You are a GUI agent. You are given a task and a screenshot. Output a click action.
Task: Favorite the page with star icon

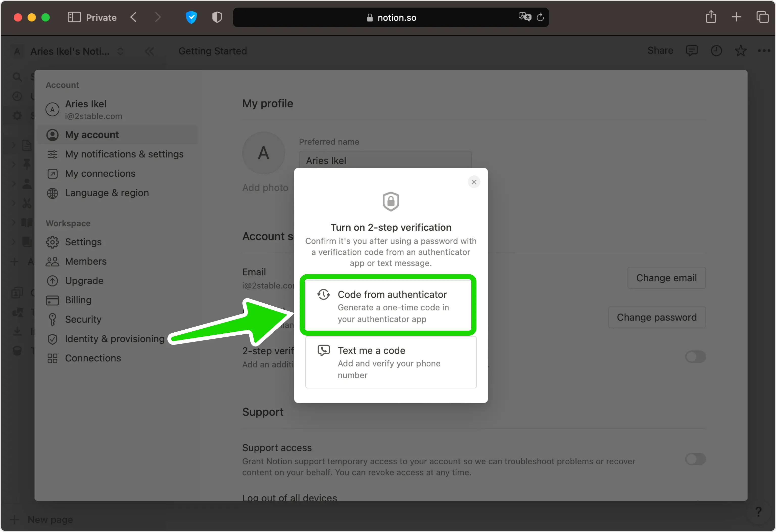740,51
